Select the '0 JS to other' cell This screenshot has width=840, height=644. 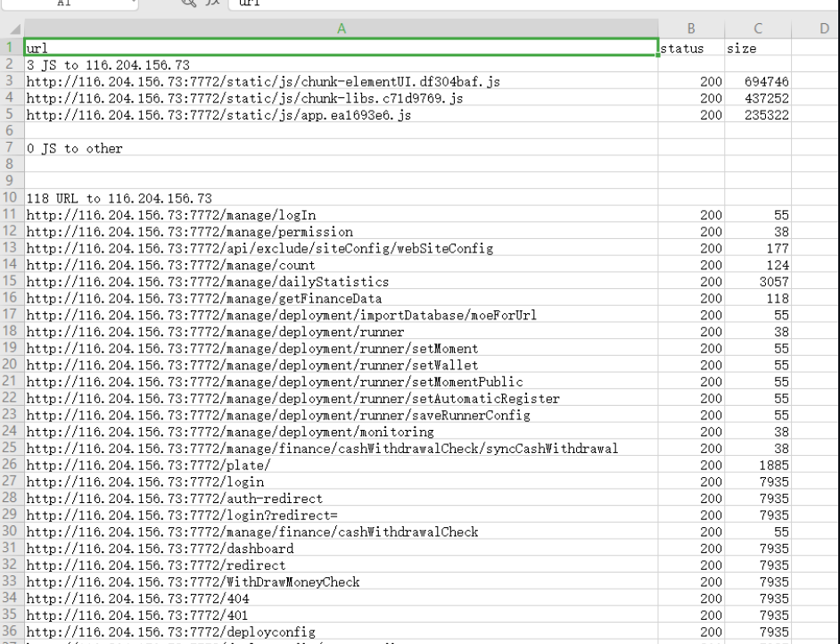(x=342, y=148)
